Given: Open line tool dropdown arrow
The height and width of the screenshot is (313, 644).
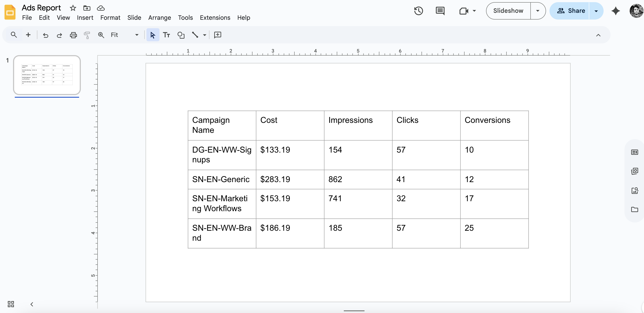Looking at the screenshot, I should 204,35.
